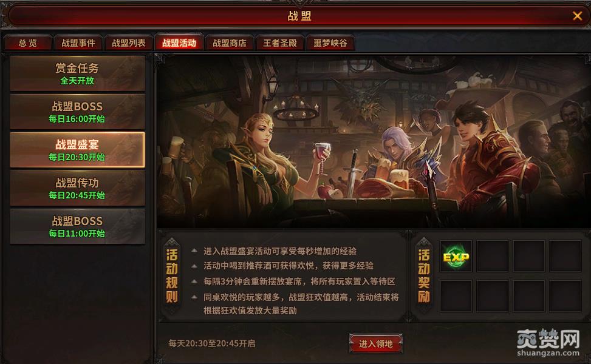Viewport: 591px width, 364px height.
Task: Choose 战盟BOSS starting at 11:00
Action: [x=77, y=227]
